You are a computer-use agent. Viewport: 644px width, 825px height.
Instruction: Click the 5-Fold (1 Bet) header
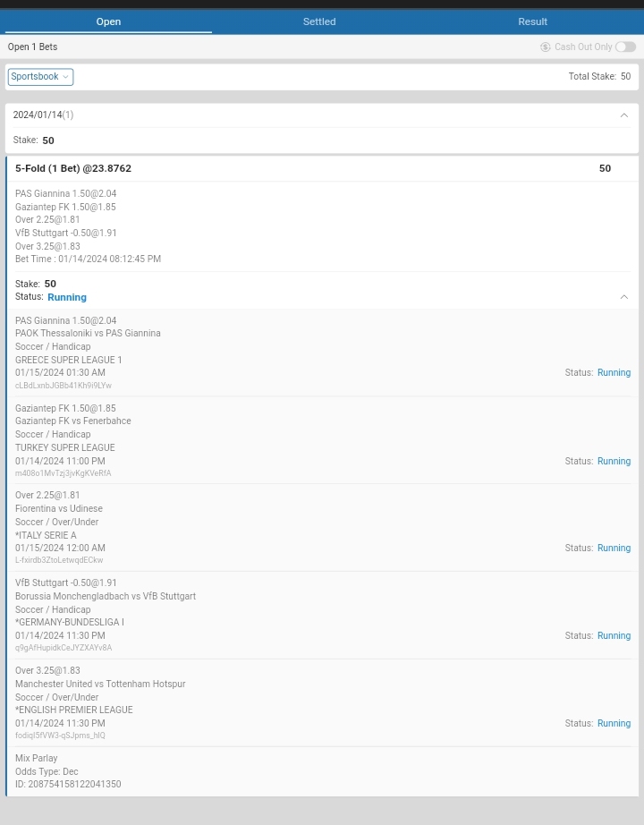73,168
